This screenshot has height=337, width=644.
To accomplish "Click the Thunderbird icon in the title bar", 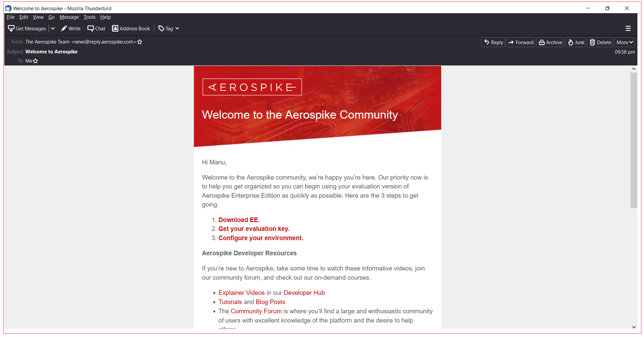I will click(8, 8).
